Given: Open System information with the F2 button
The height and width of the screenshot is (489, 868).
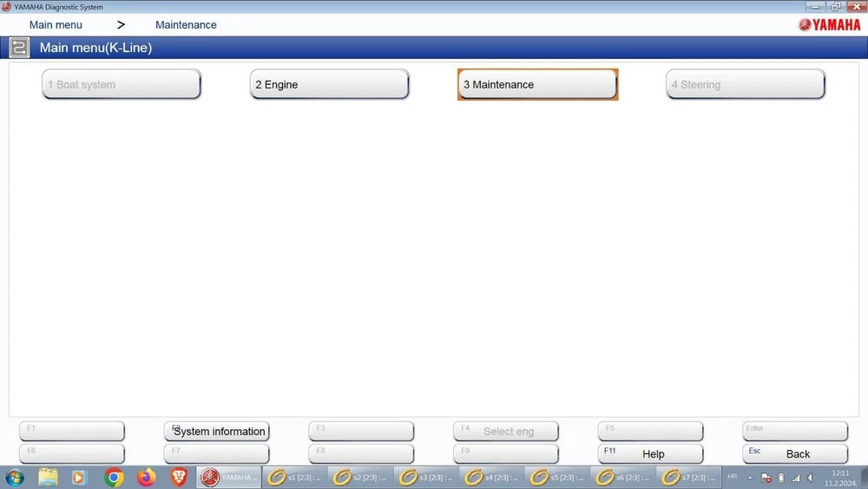Looking at the screenshot, I should coord(216,431).
